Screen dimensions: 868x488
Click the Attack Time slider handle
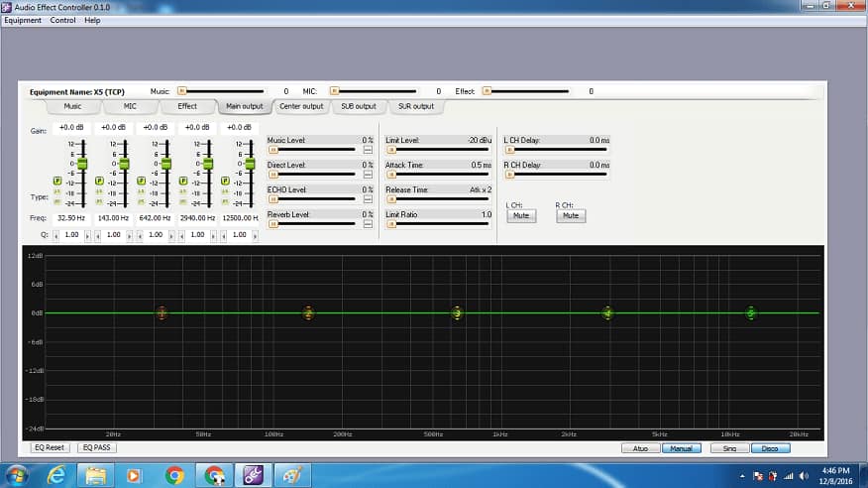[x=391, y=175]
